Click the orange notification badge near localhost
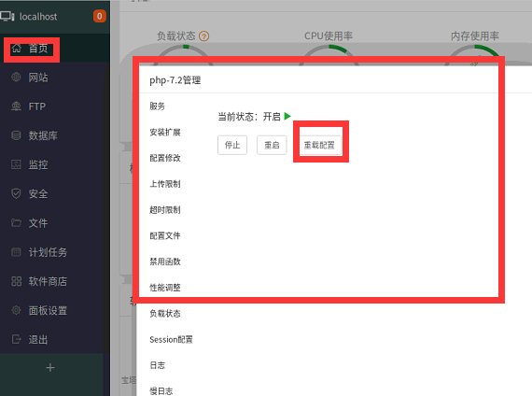This screenshot has width=532, height=396. click(x=100, y=16)
